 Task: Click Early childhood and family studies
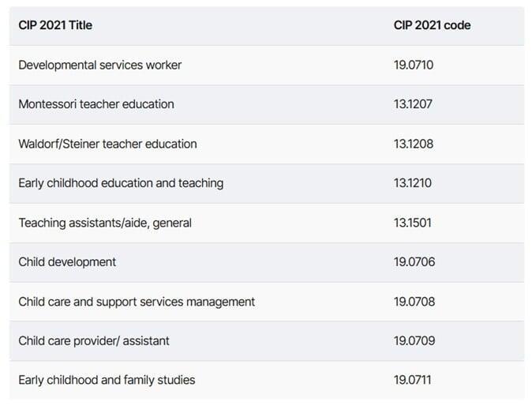[107, 380]
